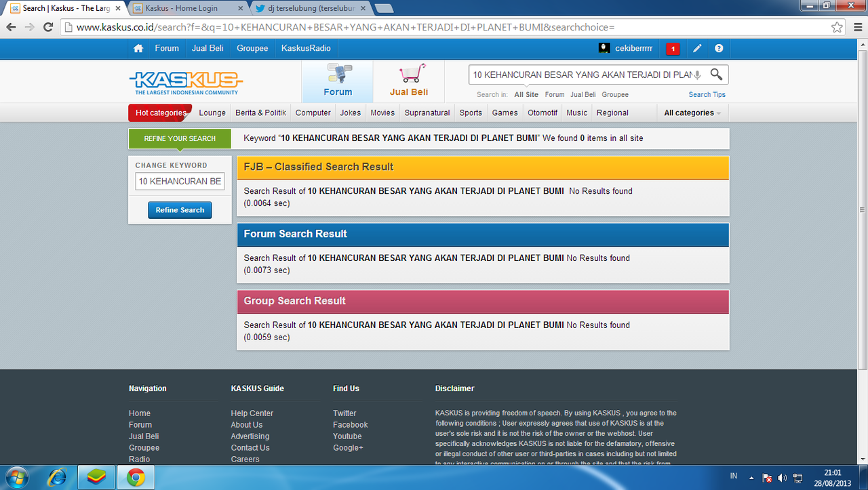This screenshot has height=490, width=868.
Task: Bookmark page with star icon
Action: tap(837, 27)
